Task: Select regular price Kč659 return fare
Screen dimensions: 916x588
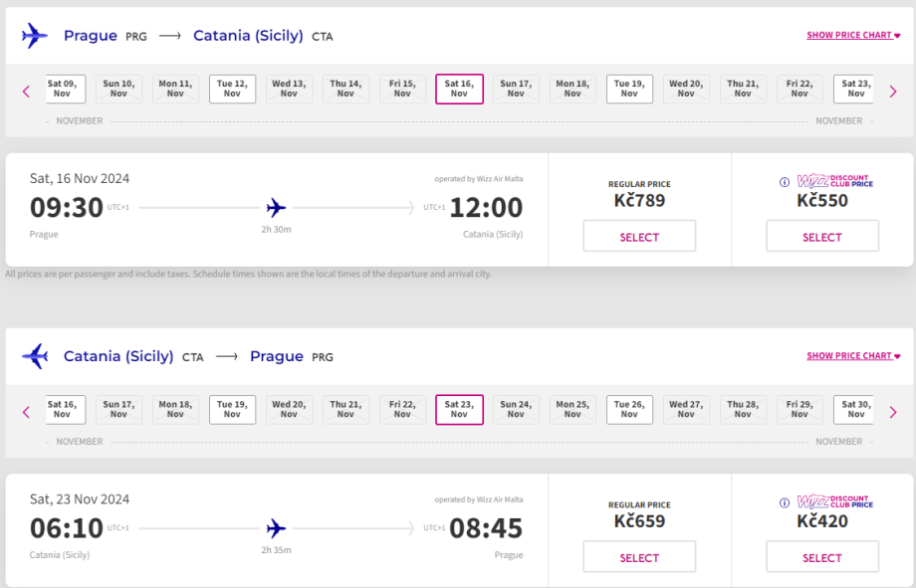Action: pyautogui.click(x=639, y=557)
